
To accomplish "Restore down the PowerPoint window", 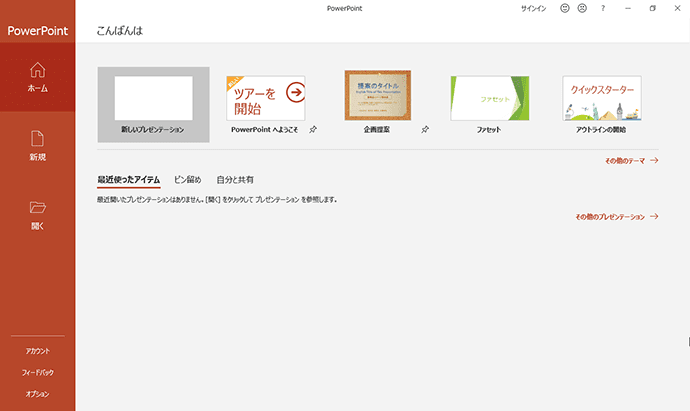I will (x=653, y=8).
